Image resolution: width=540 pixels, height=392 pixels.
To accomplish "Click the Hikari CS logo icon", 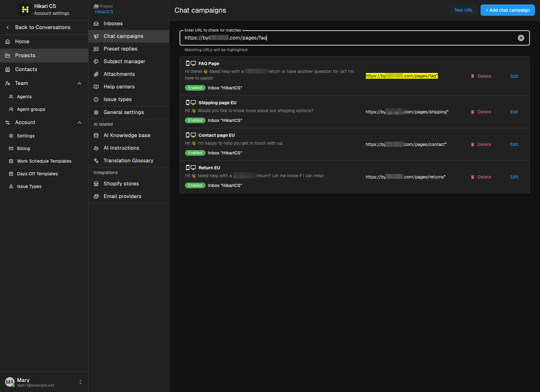I will 25,9.
